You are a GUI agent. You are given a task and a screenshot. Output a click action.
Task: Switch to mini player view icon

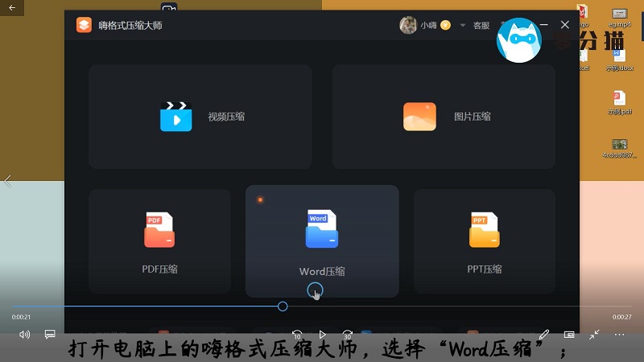569,335
